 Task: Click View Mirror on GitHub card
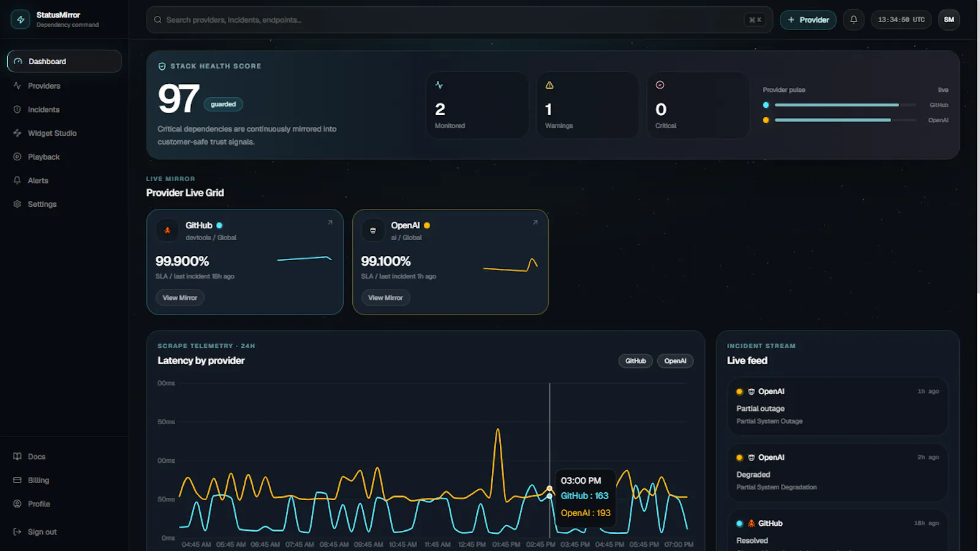[x=179, y=298]
